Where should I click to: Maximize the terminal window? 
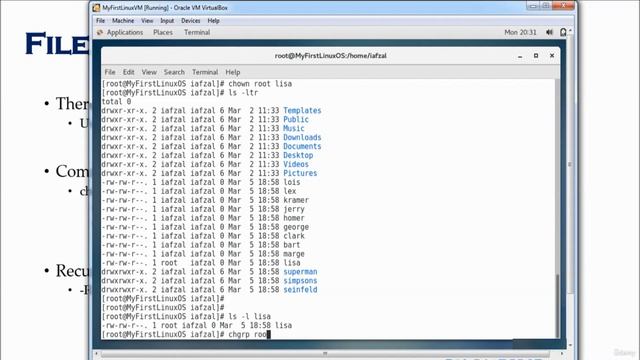536,56
